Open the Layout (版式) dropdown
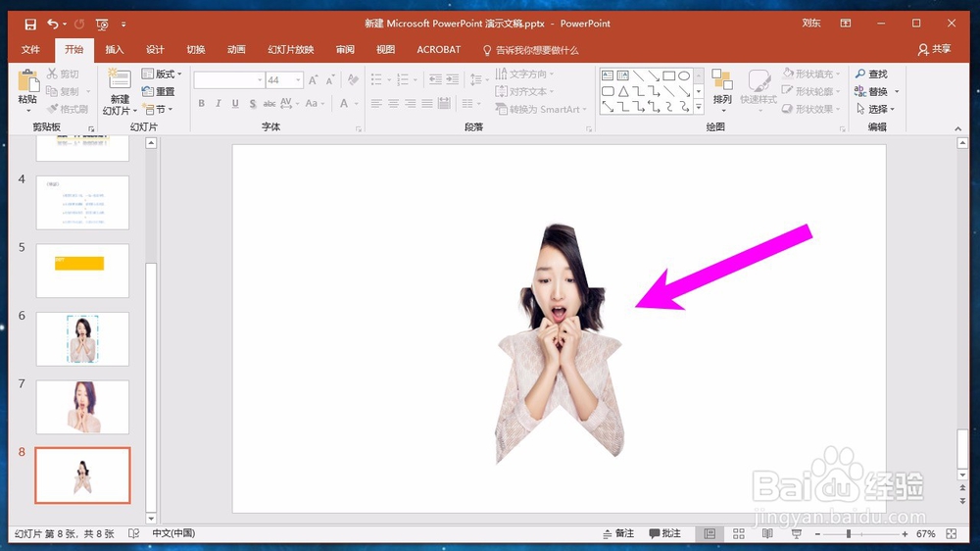The image size is (980, 551). click(x=162, y=74)
